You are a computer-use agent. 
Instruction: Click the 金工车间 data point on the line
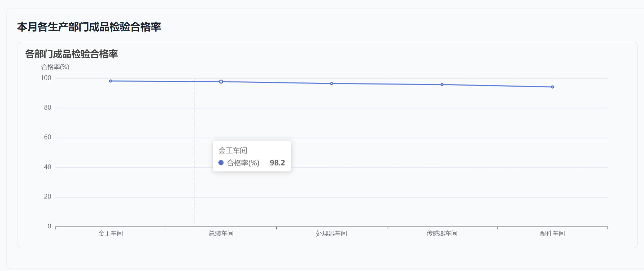[110, 81]
